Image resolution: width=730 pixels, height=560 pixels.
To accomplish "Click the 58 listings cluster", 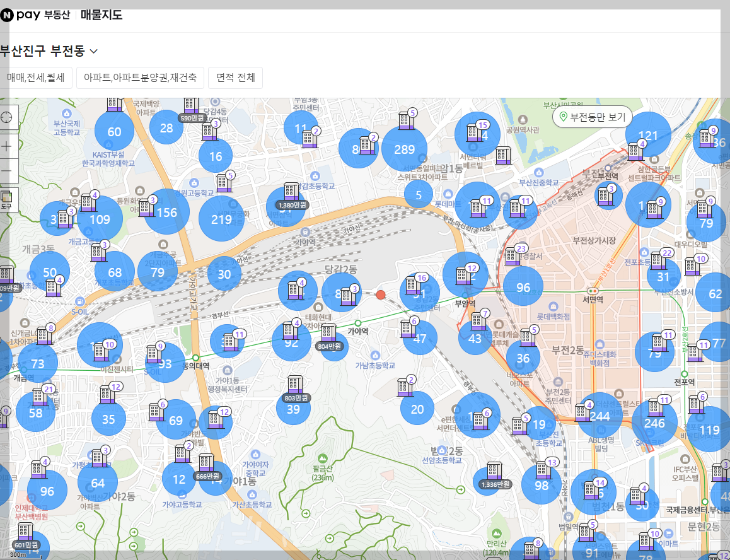I will (36, 412).
